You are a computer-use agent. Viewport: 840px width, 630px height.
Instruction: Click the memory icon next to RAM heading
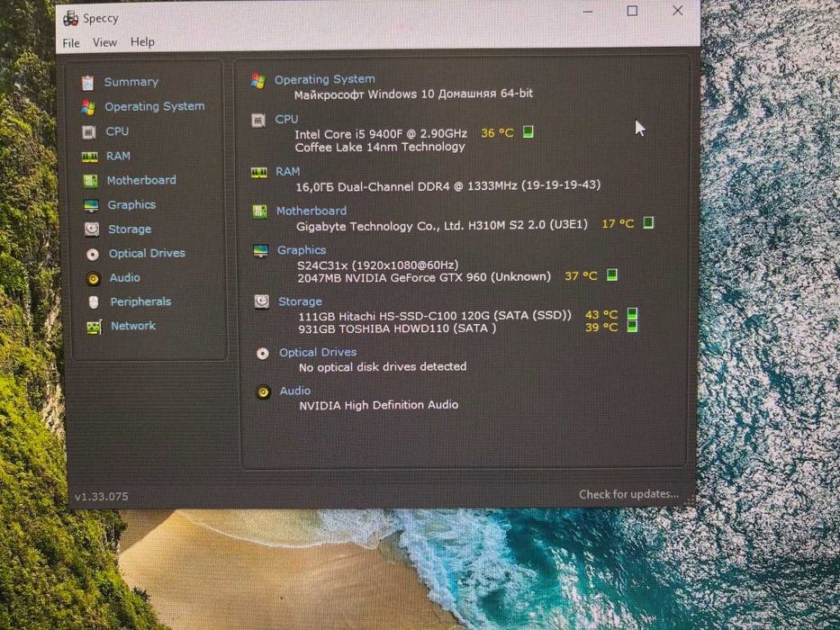(259, 172)
